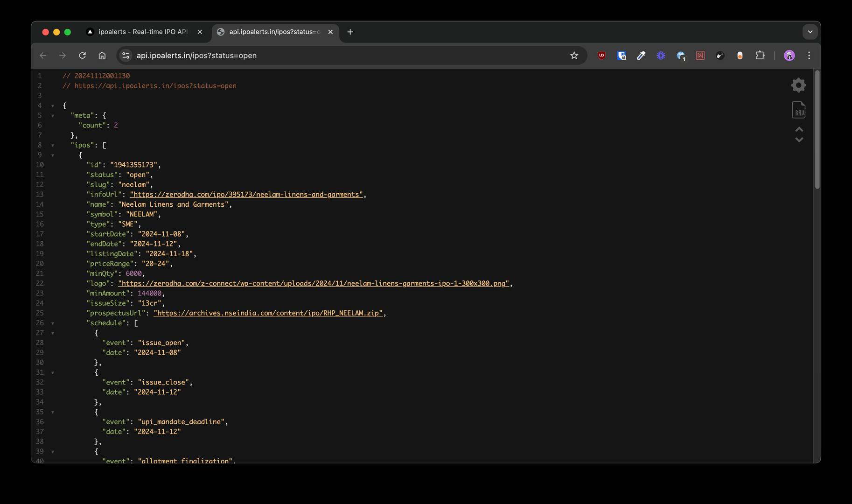Select the eyedropper extension icon
852x504 pixels.
pos(641,55)
